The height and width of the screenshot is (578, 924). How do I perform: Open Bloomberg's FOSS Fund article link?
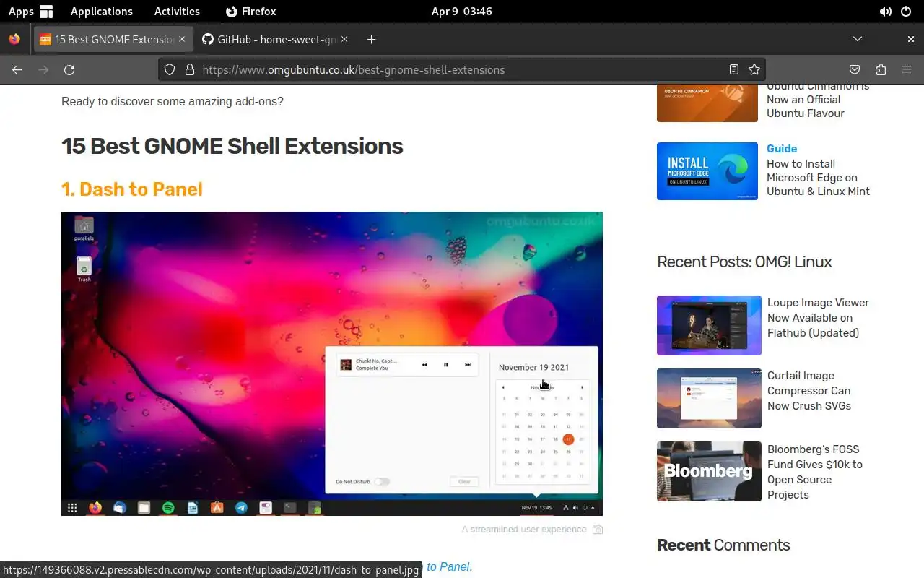point(815,472)
